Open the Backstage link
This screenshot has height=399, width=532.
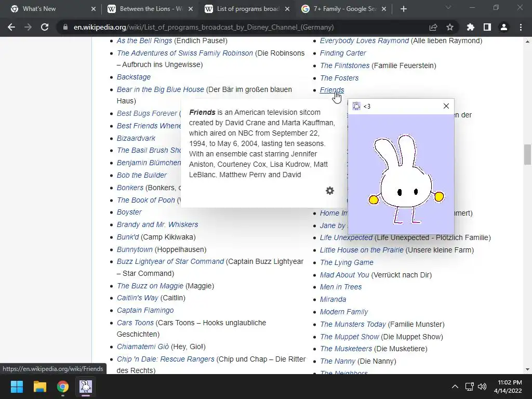pos(134,77)
